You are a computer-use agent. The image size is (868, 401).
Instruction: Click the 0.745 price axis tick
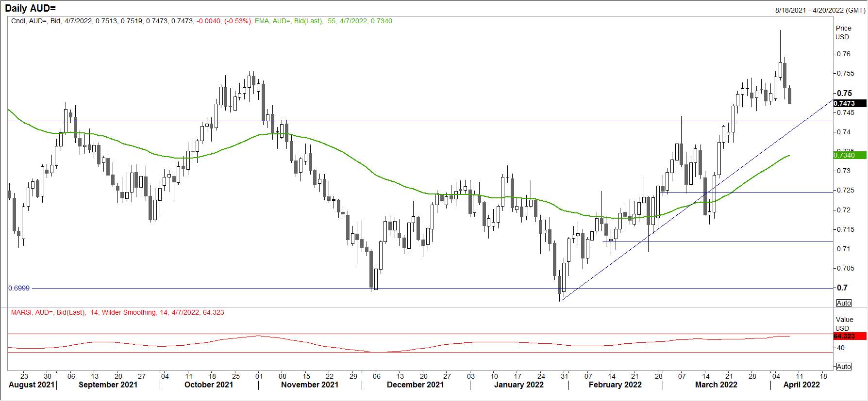click(x=846, y=112)
